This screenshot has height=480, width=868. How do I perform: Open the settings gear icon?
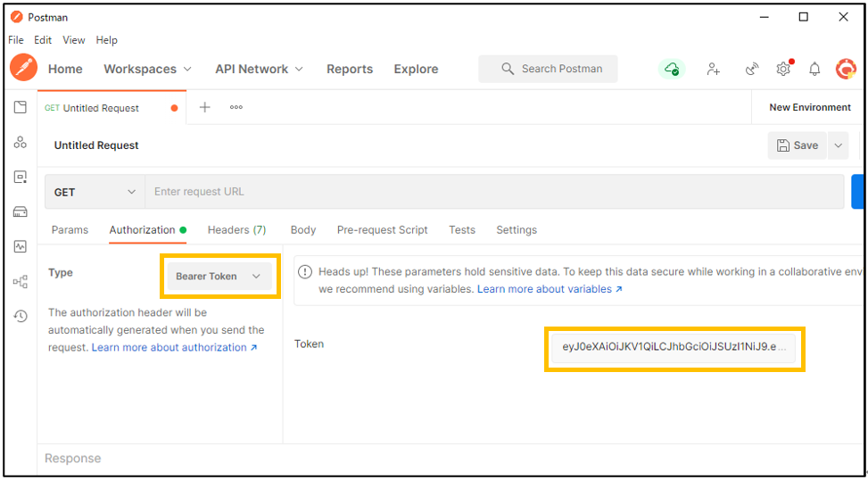pyautogui.click(x=783, y=69)
